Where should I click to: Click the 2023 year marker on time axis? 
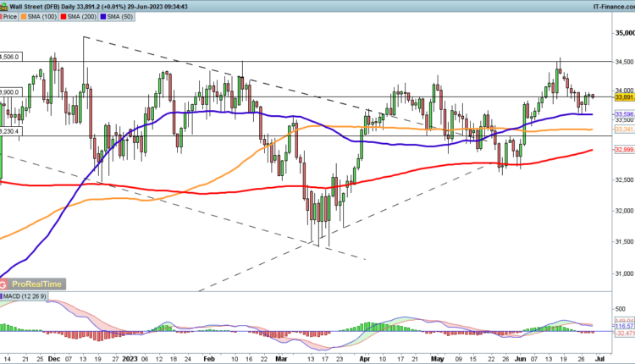[x=131, y=358]
